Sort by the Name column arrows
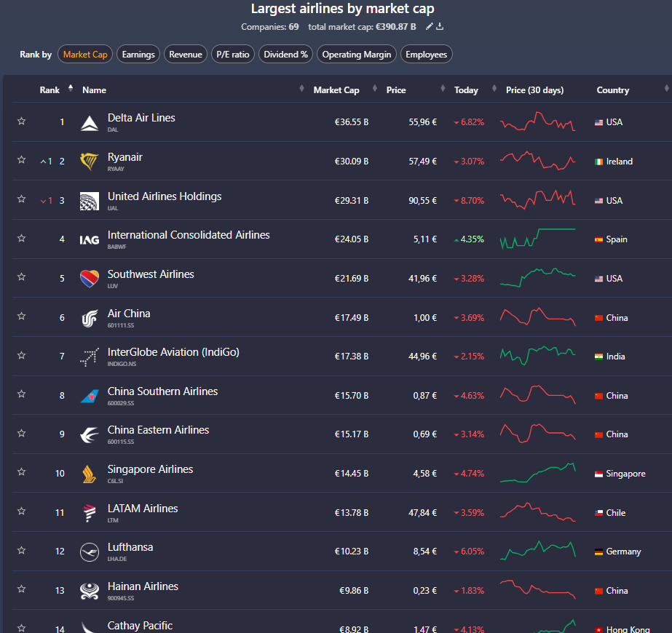 [x=301, y=88]
